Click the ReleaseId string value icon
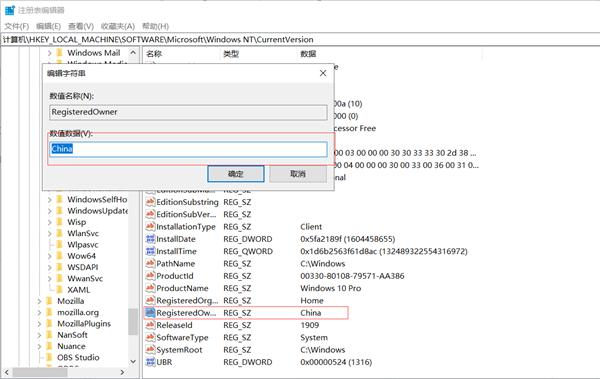 pos(150,325)
